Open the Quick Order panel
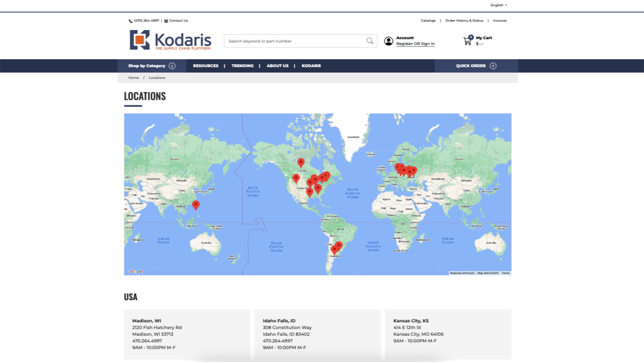644x362 pixels. 471,66
